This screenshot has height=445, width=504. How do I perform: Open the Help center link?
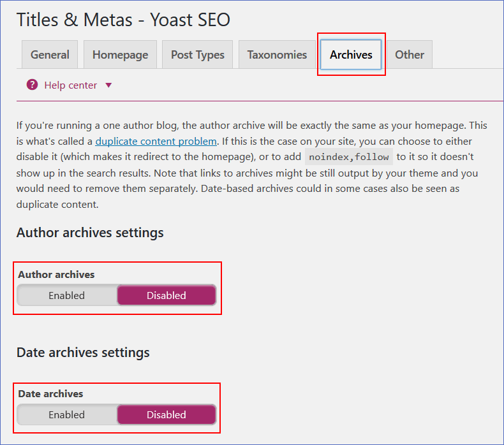click(70, 85)
